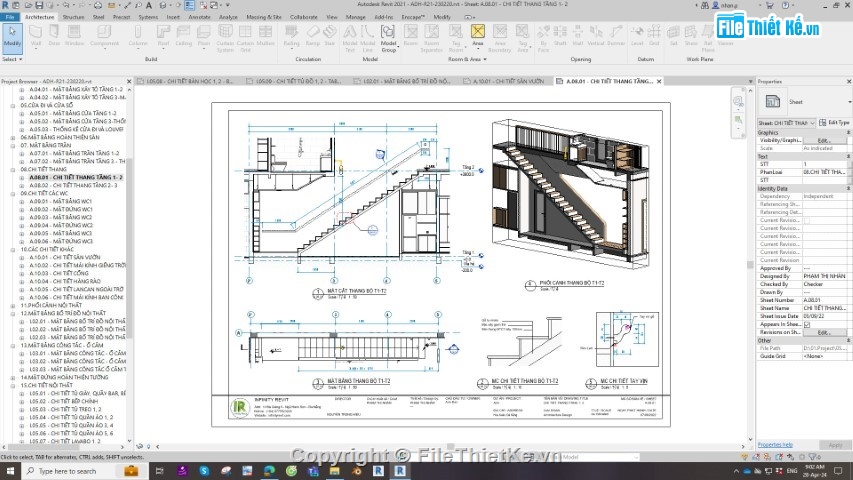Pick the Area Boundary tool
This screenshot has width=853, height=480.
pyautogui.click(x=499, y=38)
